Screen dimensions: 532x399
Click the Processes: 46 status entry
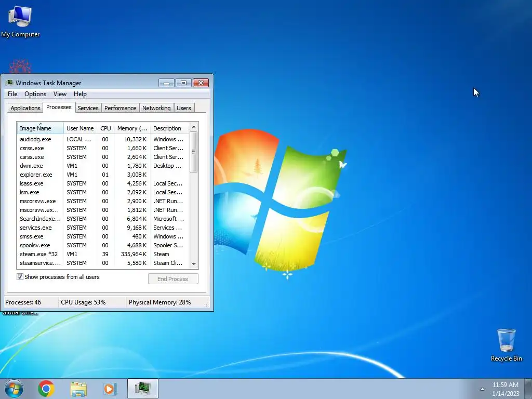23,302
